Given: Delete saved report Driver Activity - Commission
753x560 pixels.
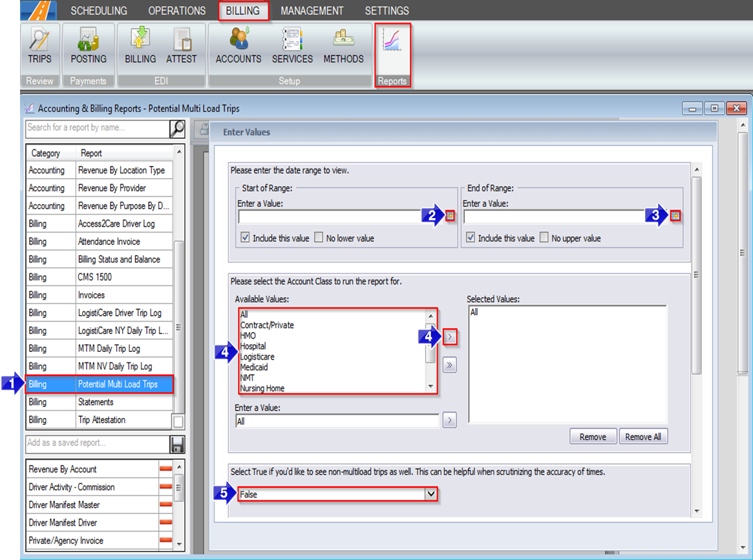Looking at the screenshot, I should 165,486.
